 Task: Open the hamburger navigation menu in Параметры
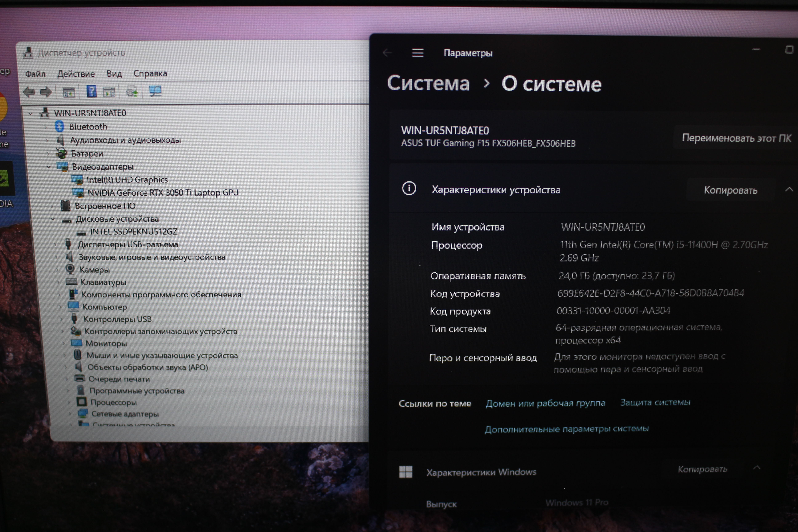click(418, 53)
